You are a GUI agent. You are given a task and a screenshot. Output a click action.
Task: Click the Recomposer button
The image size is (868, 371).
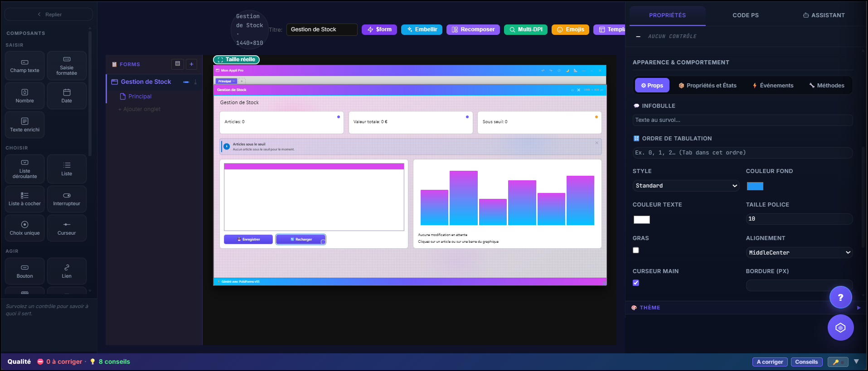pyautogui.click(x=473, y=29)
